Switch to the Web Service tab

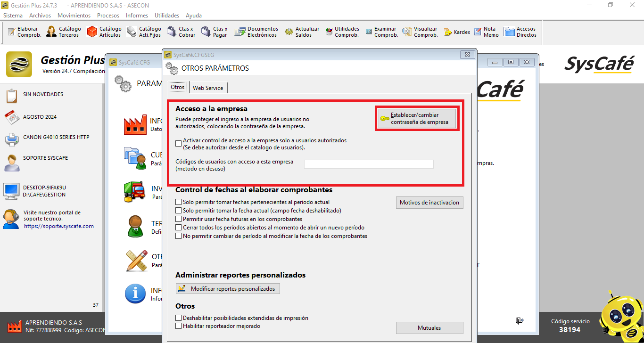tap(208, 88)
